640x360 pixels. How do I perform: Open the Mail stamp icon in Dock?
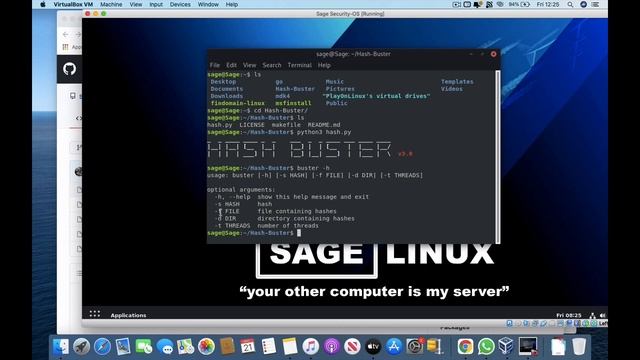(x=123, y=347)
